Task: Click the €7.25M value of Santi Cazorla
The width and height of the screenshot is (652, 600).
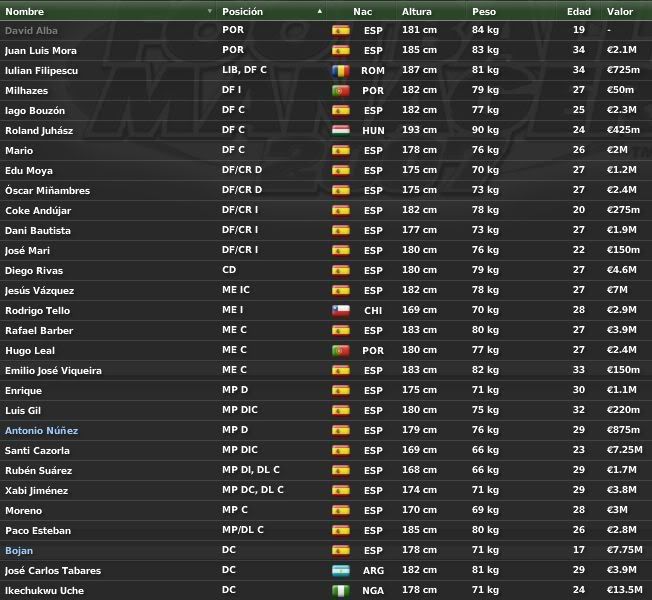Action: [x=625, y=450]
